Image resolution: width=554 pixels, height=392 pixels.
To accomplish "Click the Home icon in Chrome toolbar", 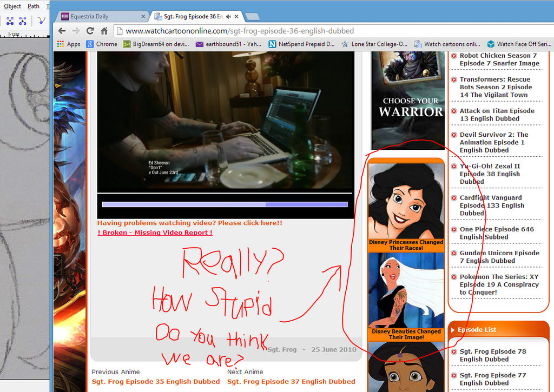I will 104,31.
